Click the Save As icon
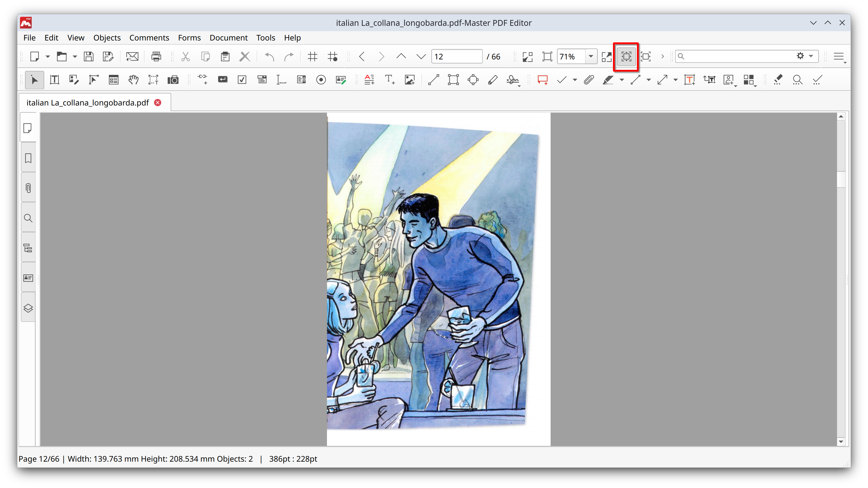The height and width of the screenshot is (488, 868). pyautogui.click(x=108, y=56)
